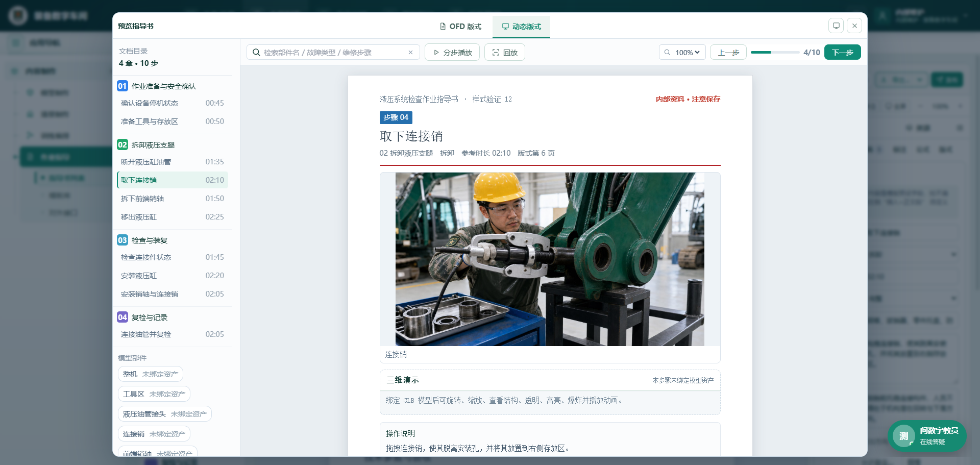
Task: Click the 连接销 model part chip
Action: 154,434
